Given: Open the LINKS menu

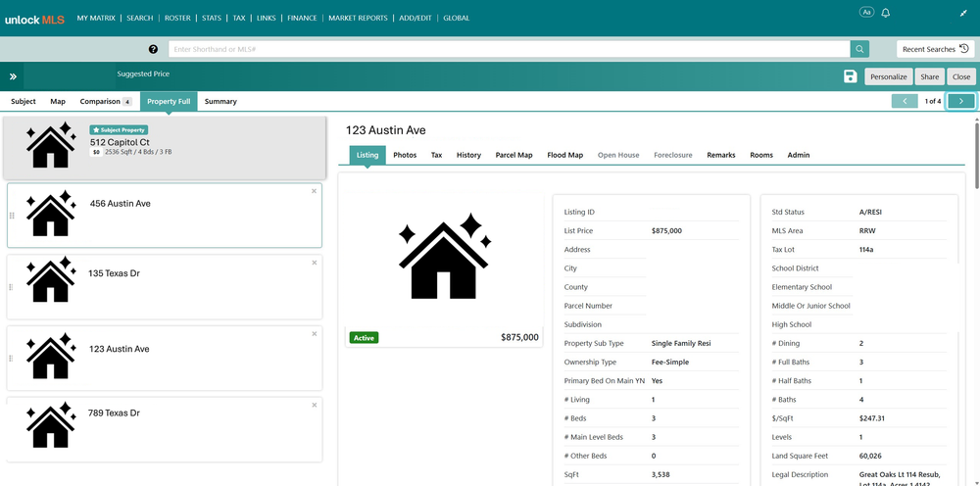Looking at the screenshot, I should (x=266, y=18).
